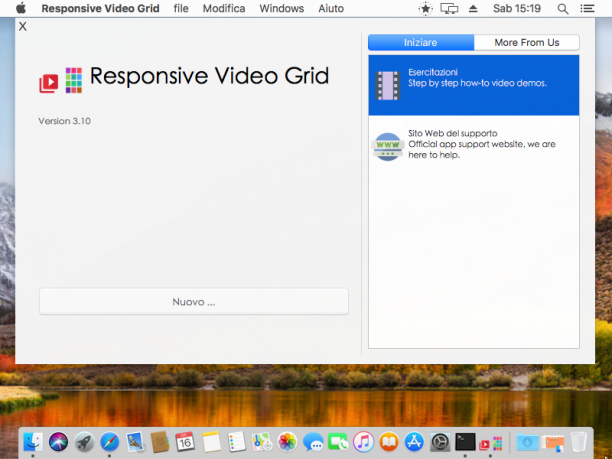Click the colorful grid logo icon
Screen dimensions: 612x459
click(x=74, y=80)
